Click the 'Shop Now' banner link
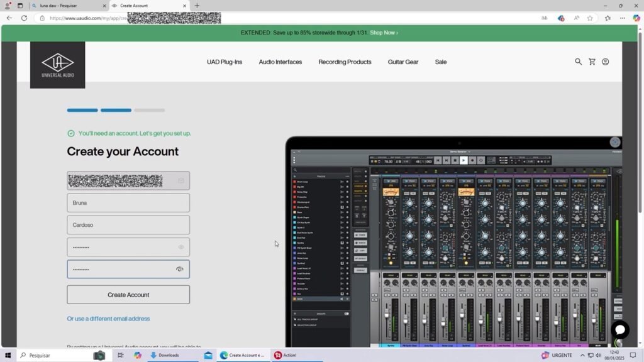Image resolution: width=644 pixels, height=362 pixels. [x=384, y=33]
